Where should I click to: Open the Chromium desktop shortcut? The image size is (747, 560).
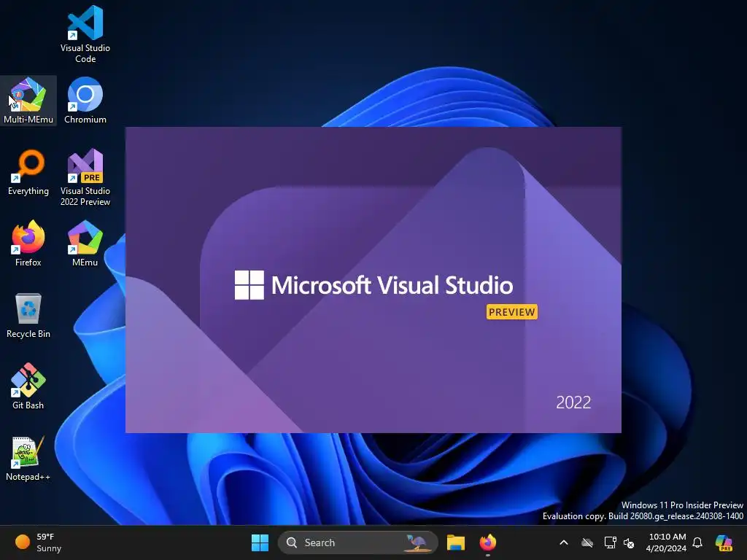pos(85,101)
